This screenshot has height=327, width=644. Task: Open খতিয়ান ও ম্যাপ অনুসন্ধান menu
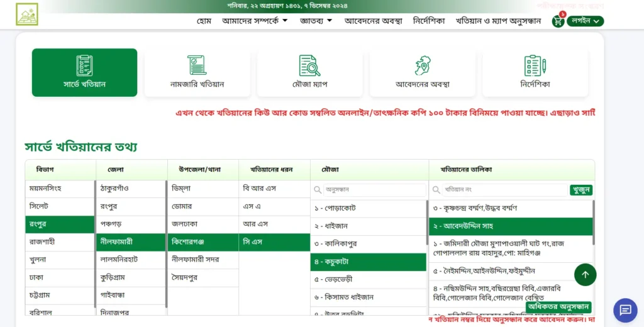click(x=498, y=21)
